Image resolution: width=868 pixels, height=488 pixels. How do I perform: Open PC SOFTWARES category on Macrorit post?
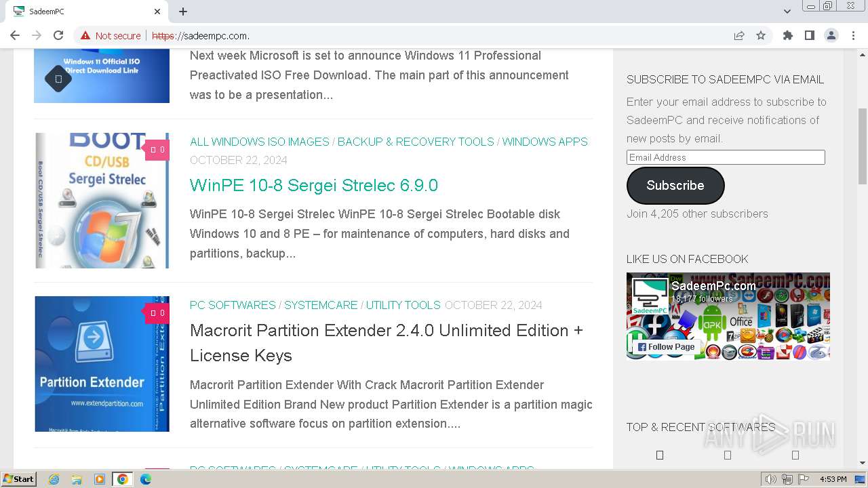click(233, 305)
